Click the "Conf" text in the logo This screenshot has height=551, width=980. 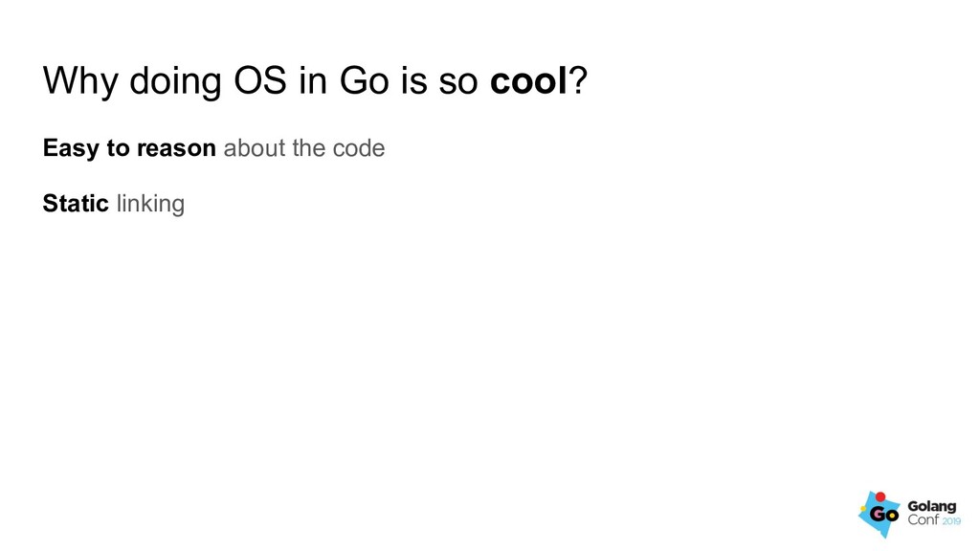924,519
